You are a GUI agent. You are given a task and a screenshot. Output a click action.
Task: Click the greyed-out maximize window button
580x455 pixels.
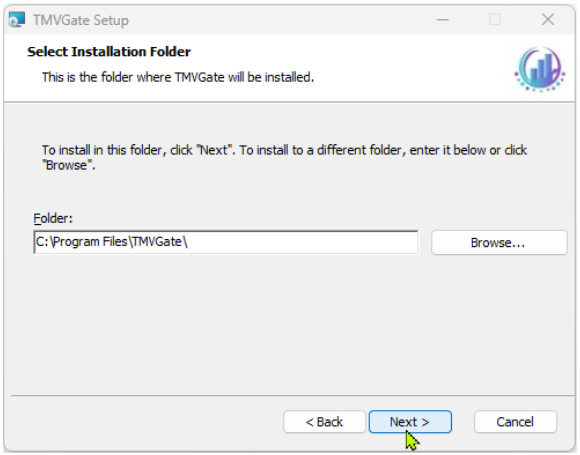coord(495,20)
